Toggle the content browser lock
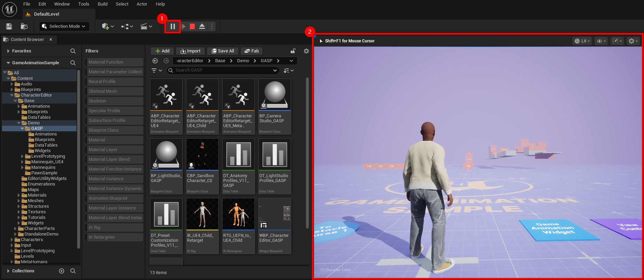Image resolution: width=644 pixels, height=280 pixels. [293, 51]
